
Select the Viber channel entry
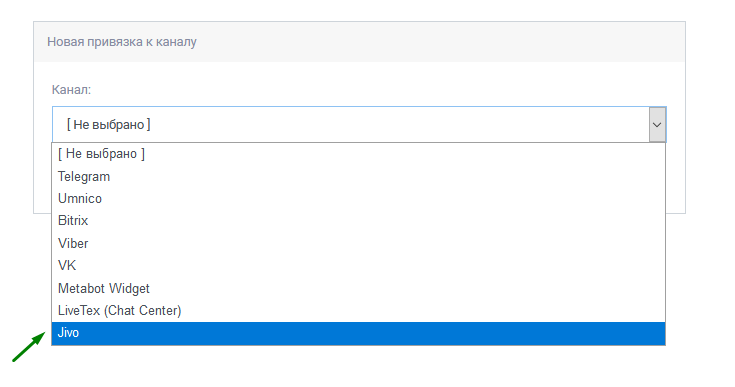tap(358, 244)
